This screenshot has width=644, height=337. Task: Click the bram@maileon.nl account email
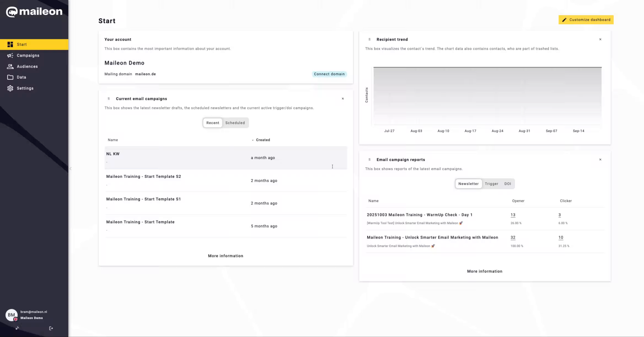(34, 312)
